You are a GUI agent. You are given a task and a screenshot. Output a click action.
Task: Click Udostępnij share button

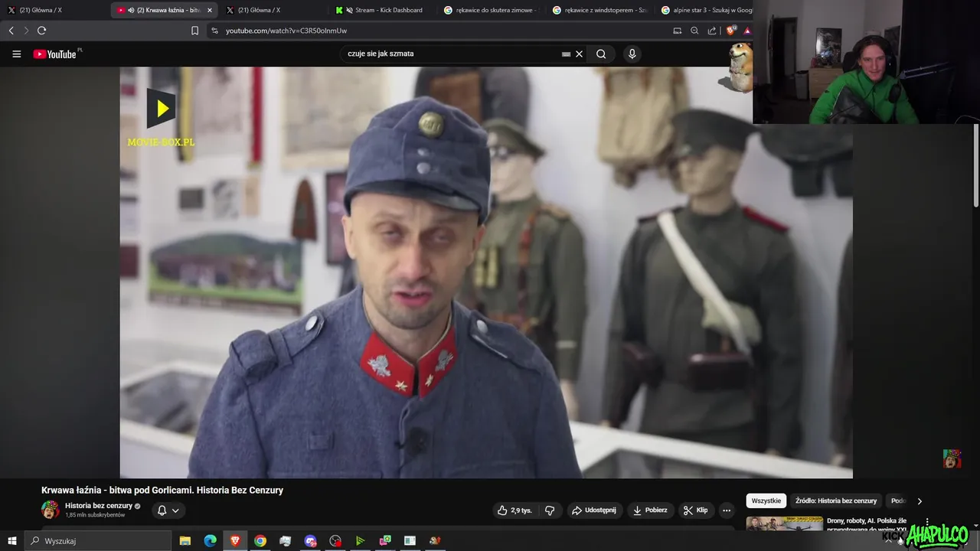coord(593,510)
